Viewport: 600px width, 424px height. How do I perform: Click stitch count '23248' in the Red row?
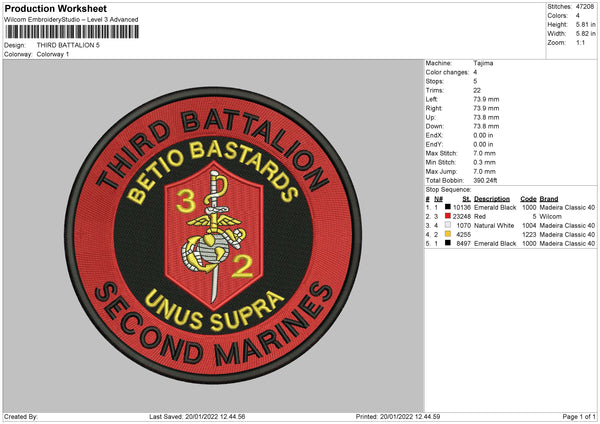pyautogui.click(x=461, y=217)
